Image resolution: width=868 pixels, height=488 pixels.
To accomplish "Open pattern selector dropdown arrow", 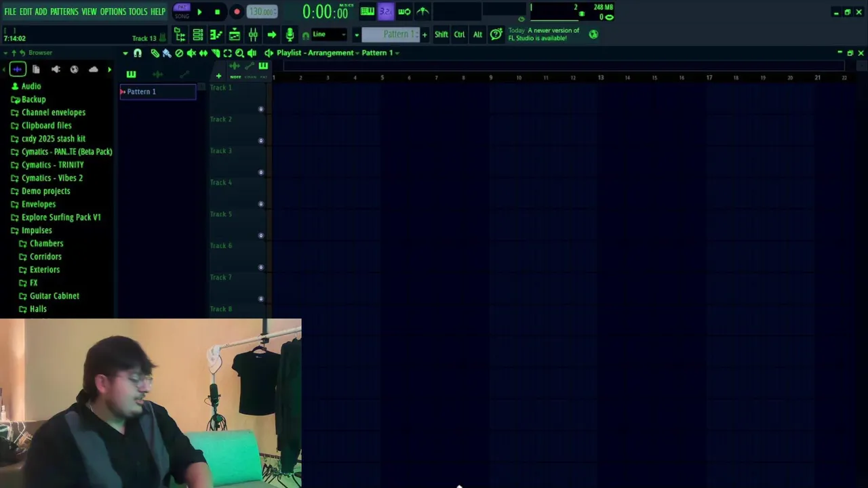I will point(356,35).
